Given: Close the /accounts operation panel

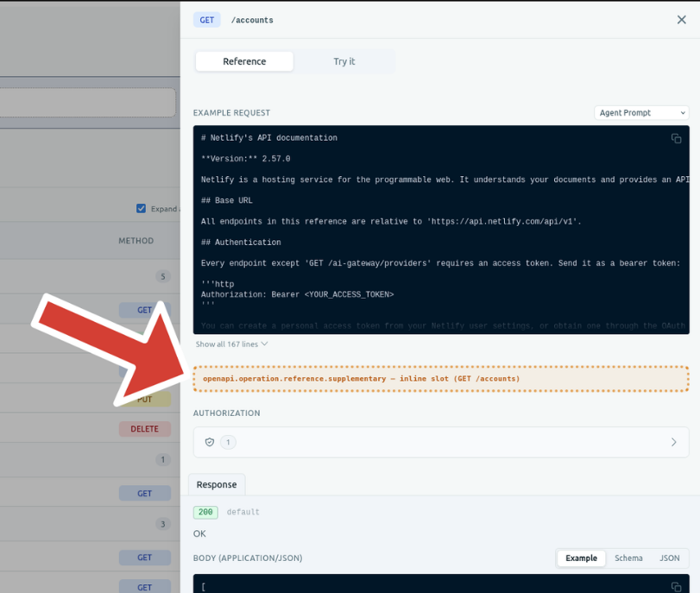Looking at the screenshot, I should click(x=681, y=20).
